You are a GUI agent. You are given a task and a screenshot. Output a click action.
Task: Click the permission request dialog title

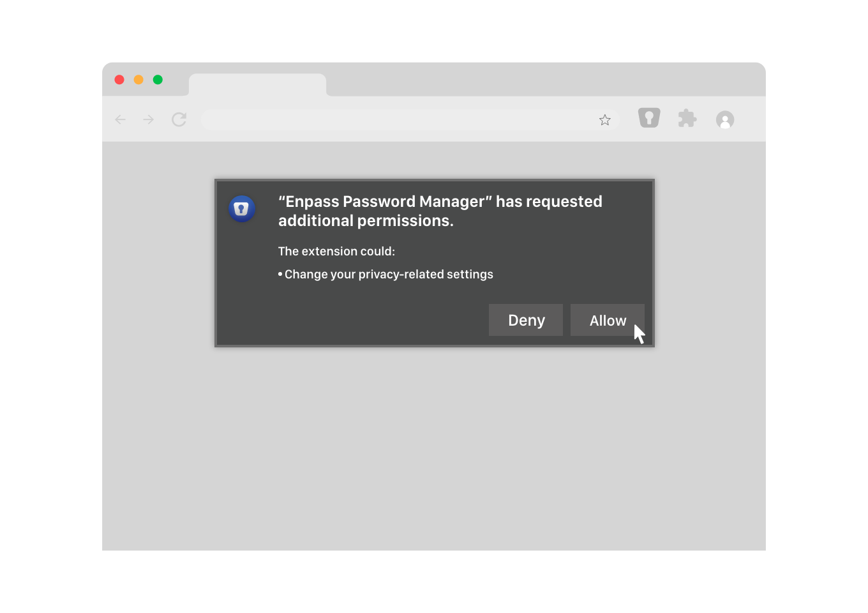pos(440,211)
